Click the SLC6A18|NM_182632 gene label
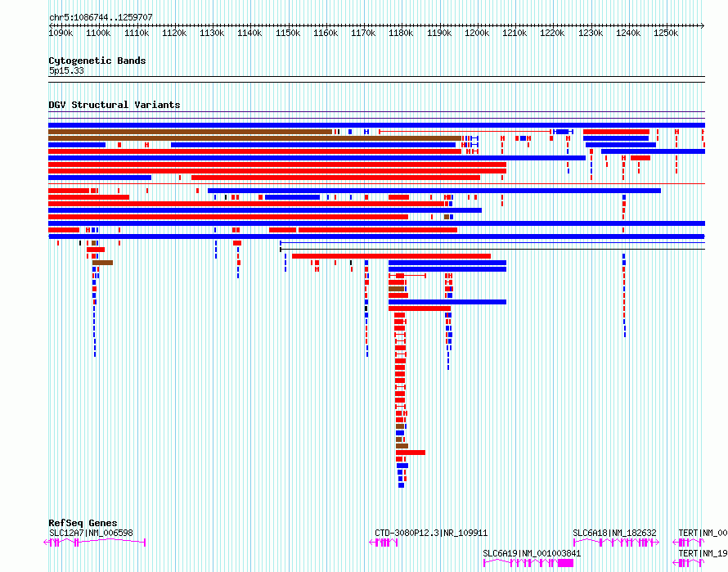The height and width of the screenshot is (572, 728). [615, 533]
